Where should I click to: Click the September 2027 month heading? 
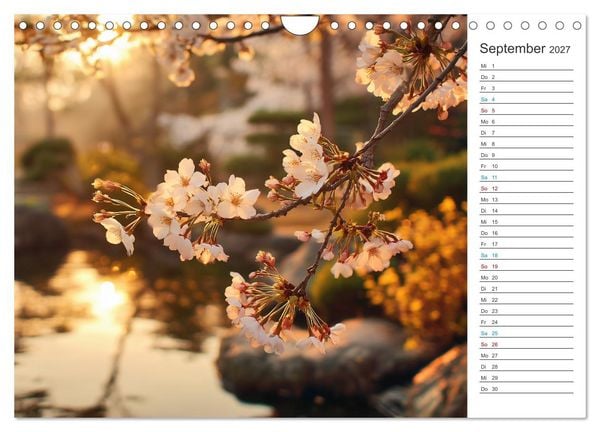[x=525, y=49]
